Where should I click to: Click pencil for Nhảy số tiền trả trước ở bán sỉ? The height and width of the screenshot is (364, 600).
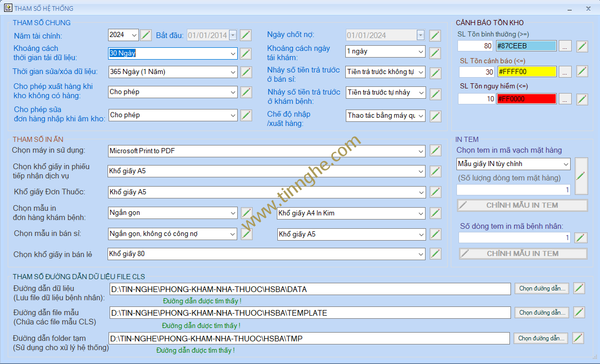(435, 72)
